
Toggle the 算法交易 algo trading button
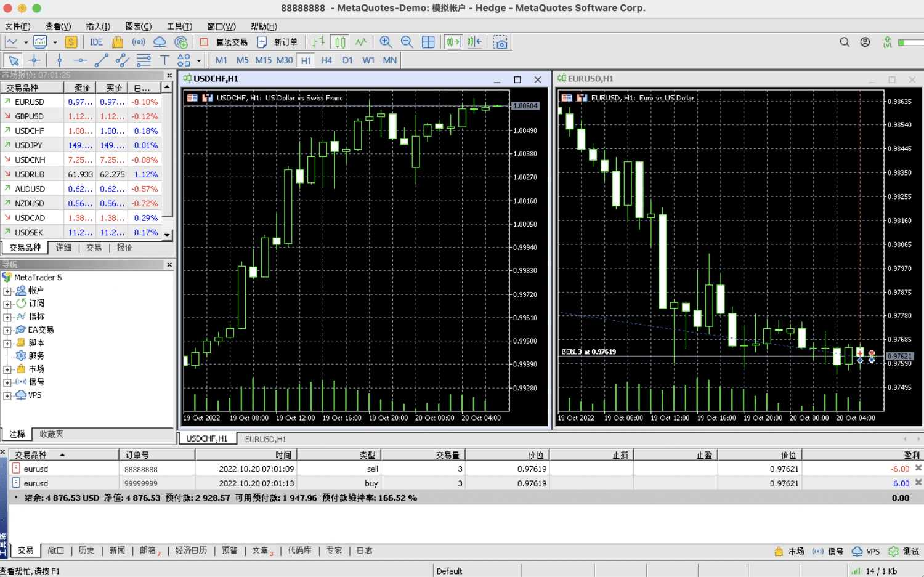click(x=225, y=42)
